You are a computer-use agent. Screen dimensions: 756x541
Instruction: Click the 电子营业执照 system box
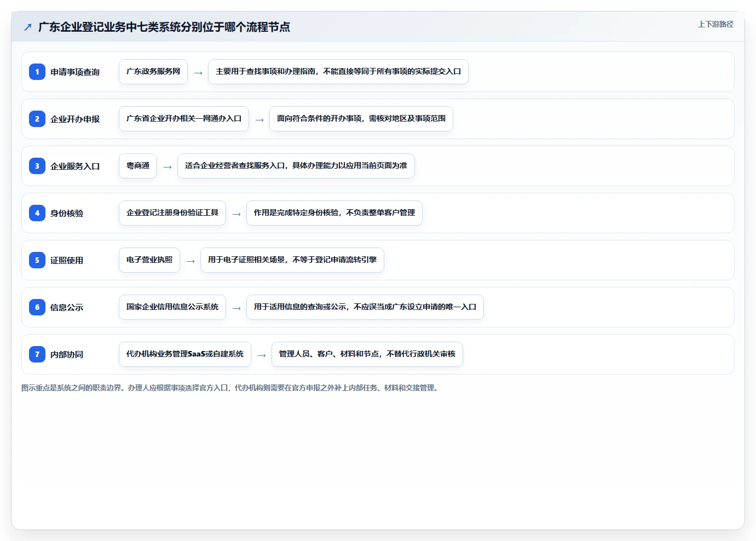[x=149, y=260]
